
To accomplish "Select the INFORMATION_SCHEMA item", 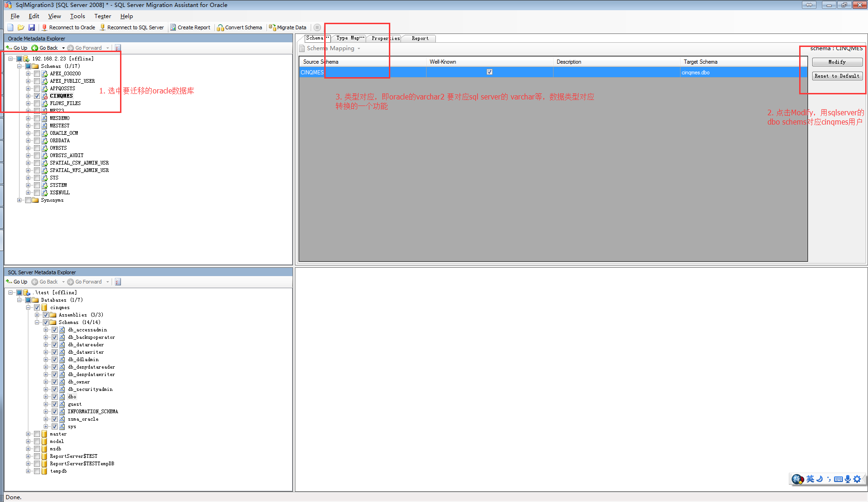I will click(x=93, y=411).
